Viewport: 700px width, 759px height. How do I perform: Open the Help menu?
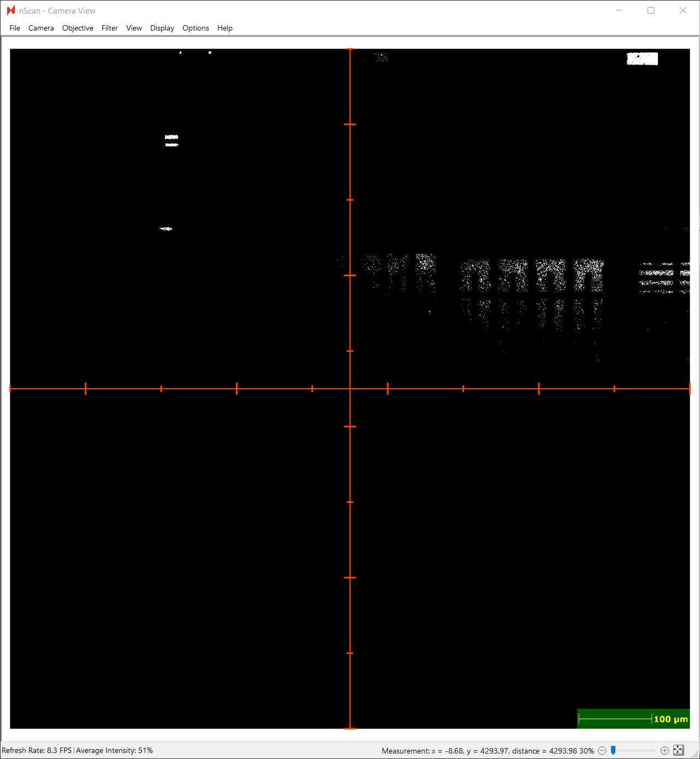click(x=224, y=28)
